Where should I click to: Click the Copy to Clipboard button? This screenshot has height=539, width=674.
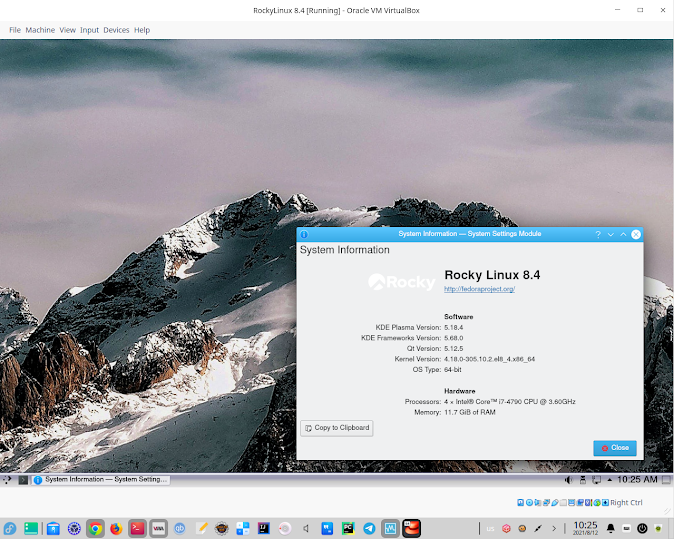pos(337,428)
